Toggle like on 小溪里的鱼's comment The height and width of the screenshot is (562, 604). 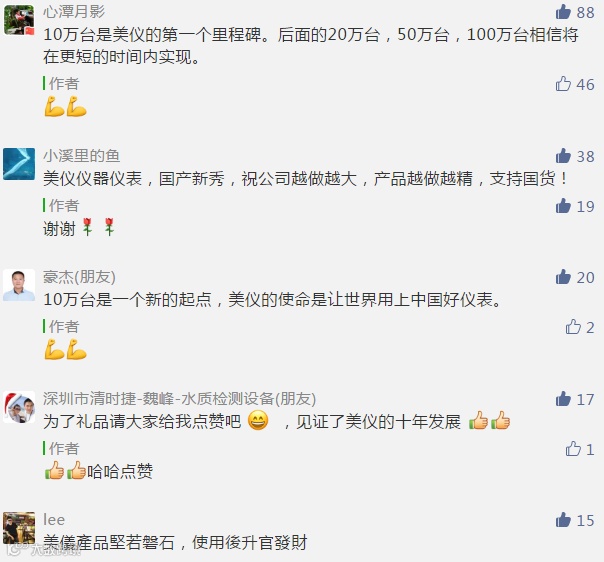click(x=563, y=156)
